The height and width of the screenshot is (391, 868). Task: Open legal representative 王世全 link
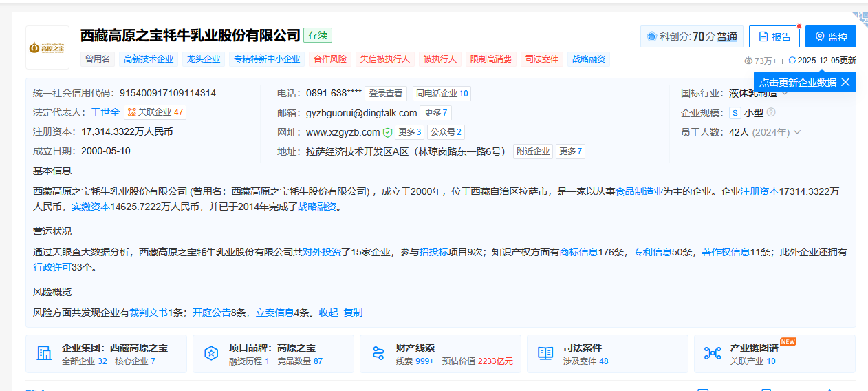(x=105, y=112)
